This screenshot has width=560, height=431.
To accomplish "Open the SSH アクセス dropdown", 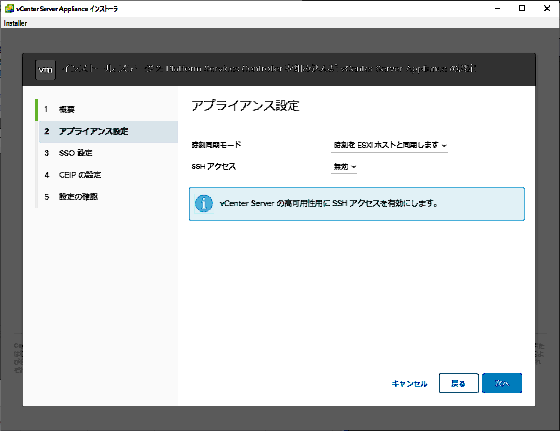I will [x=344, y=167].
